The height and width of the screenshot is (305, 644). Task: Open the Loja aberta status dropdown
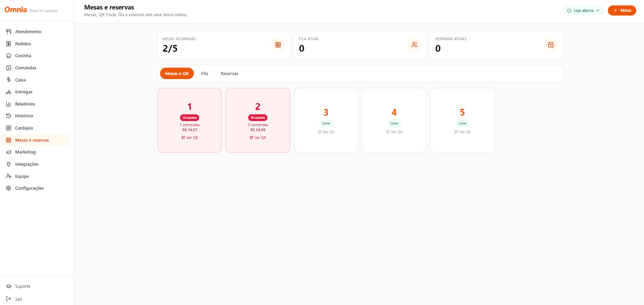click(x=583, y=10)
